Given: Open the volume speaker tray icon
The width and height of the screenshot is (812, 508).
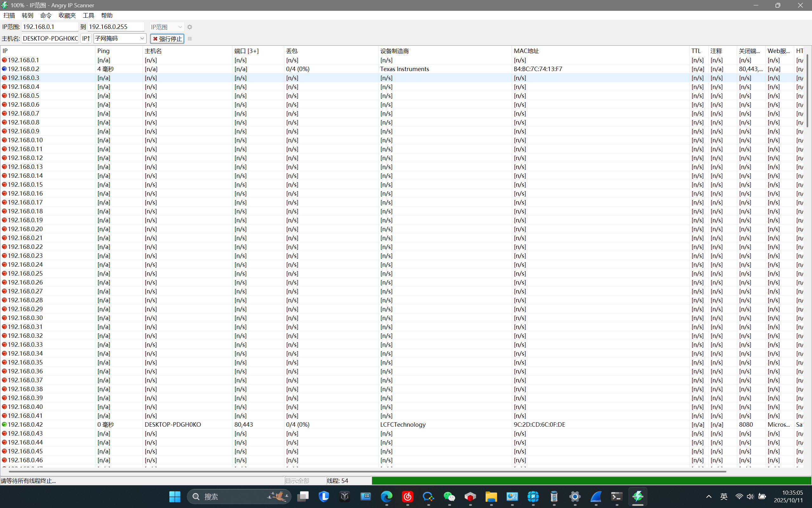Looking at the screenshot, I should click(x=750, y=497).
